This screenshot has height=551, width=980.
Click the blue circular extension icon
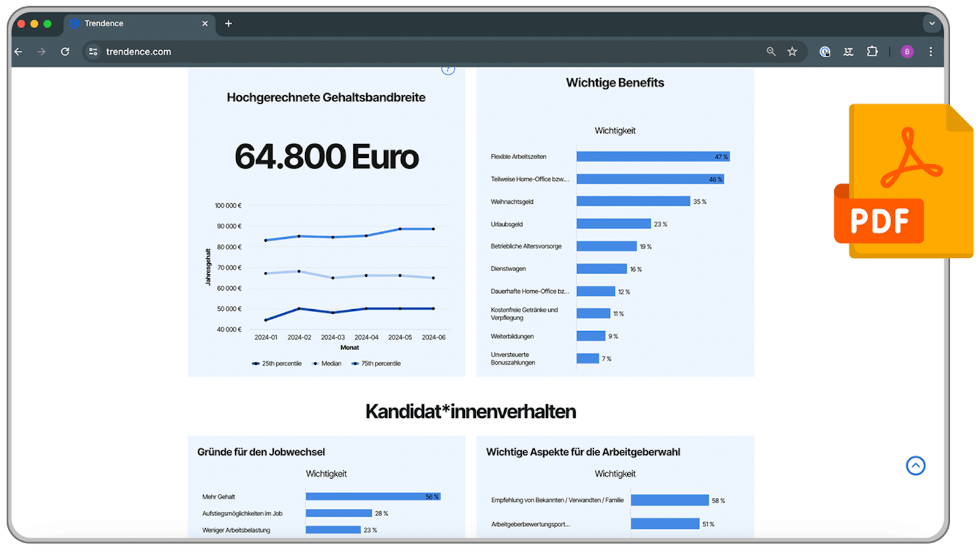click(x=825, y=52)
